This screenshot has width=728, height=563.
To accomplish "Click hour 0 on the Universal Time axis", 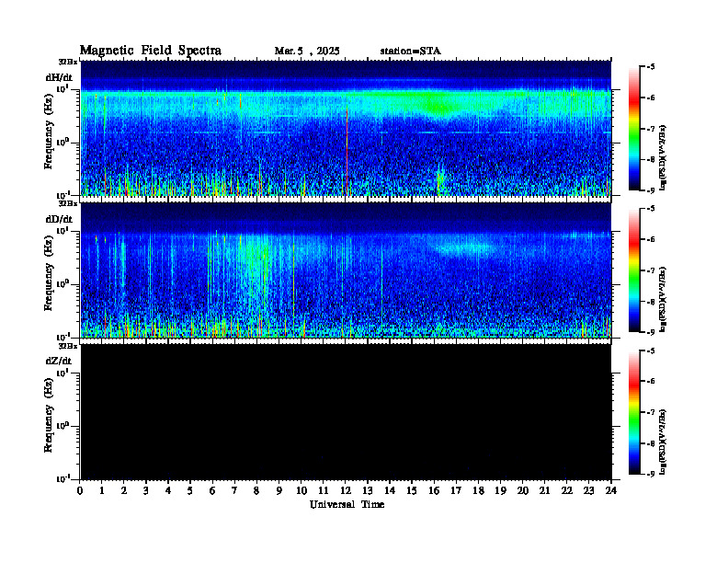I will [x=80, y=491].
